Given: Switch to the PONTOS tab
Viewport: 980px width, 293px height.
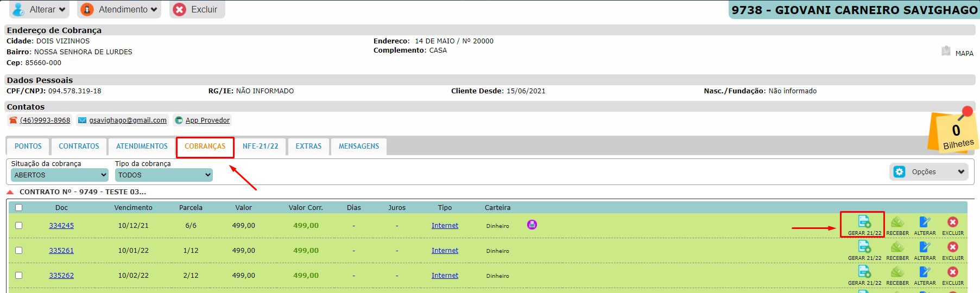Looking at the screenshot, I should click(x=28, y=146).
